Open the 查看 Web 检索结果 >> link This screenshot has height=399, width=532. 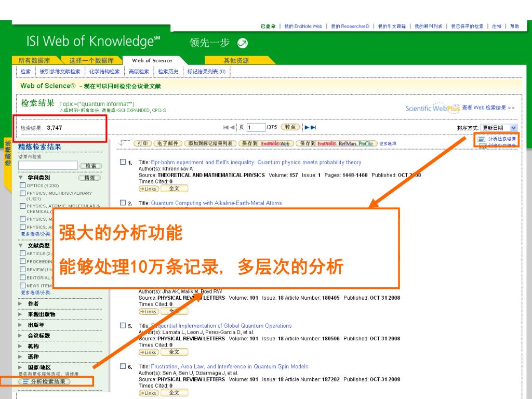pos(488,108)
